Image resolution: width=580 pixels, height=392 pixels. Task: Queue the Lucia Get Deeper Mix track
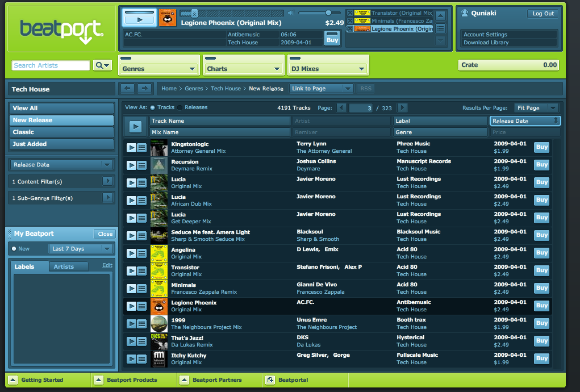pos(141,218)
